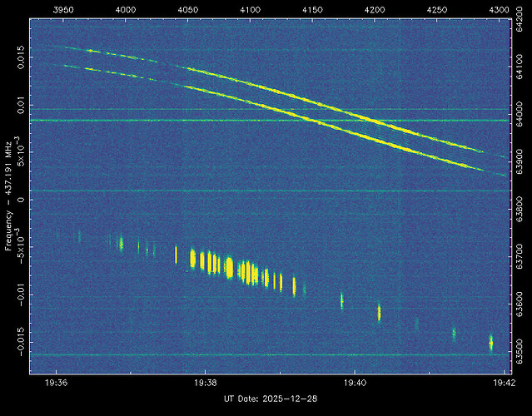The height and width of the screenshot is (416, 532).
Task: Click the 19:36 time tick label
Action: pyautogui.click(x=55, y=384)
